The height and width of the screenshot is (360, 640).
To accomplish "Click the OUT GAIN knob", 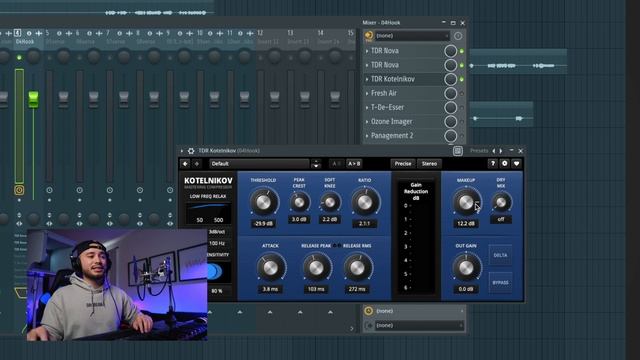I will [x=466, y=267].
